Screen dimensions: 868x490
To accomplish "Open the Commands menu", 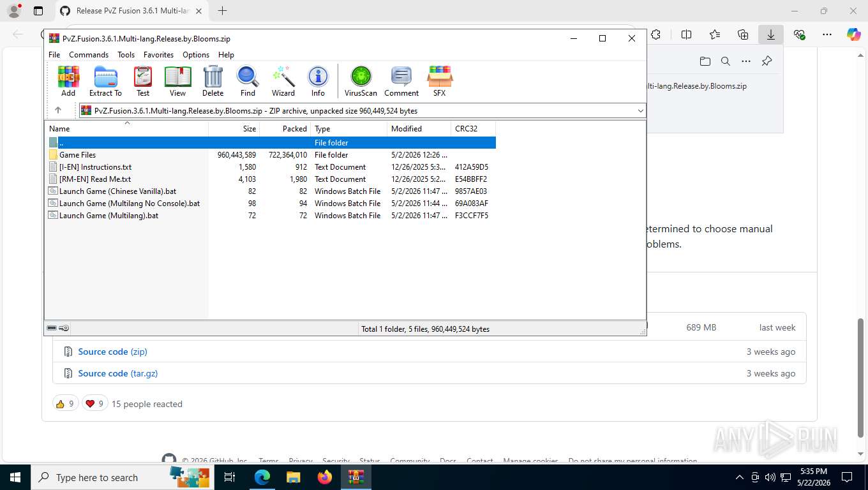I will [89, 55].
